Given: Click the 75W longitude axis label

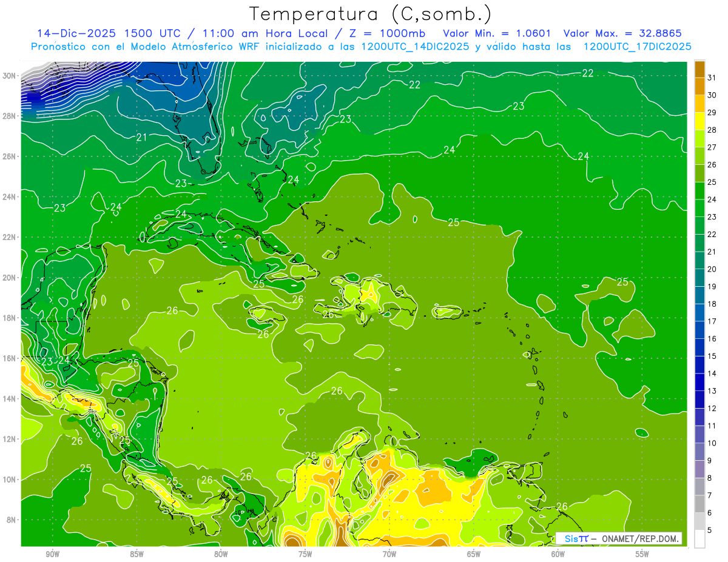Looking at the screenshot, I should click(x=305, y=554).
